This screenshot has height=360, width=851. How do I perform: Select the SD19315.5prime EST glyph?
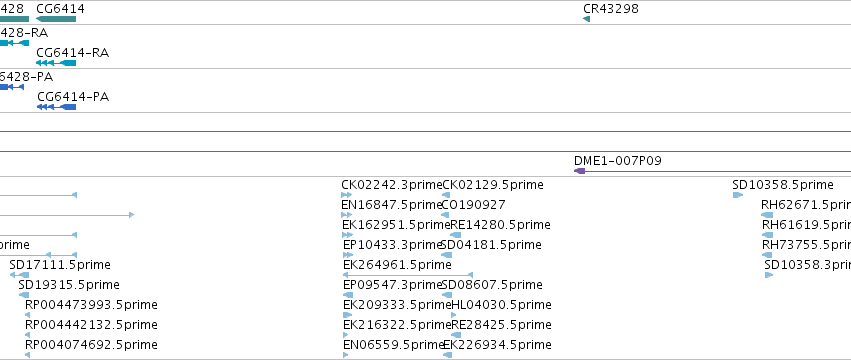pos(24,295)
